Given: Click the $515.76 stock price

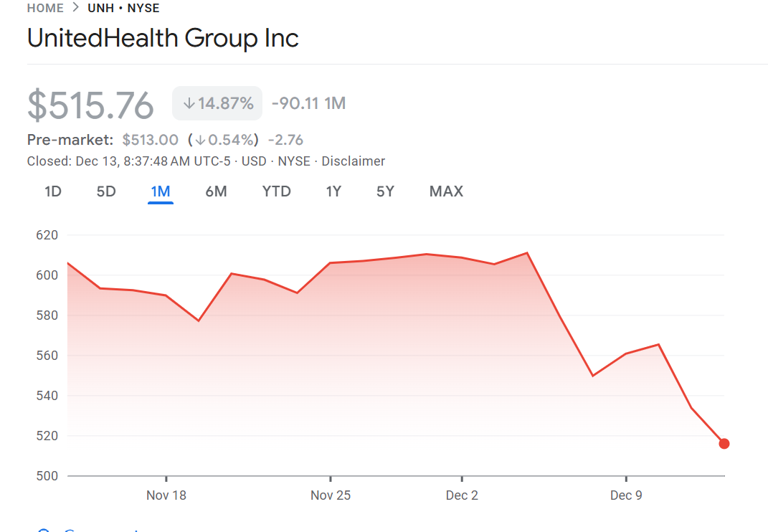Looking at the screenshot, I should click(91, 105).
